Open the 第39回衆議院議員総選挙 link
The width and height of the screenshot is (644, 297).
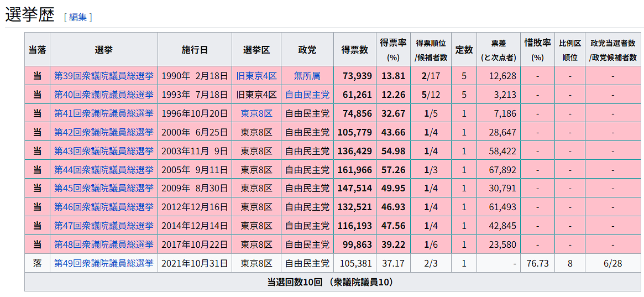click(104, 76)
